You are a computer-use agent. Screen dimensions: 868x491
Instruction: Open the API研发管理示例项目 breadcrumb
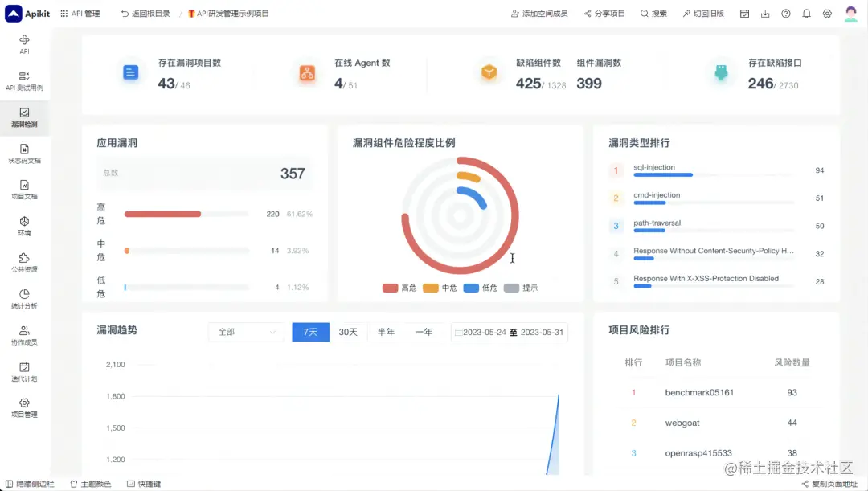(x=228, y=14)
